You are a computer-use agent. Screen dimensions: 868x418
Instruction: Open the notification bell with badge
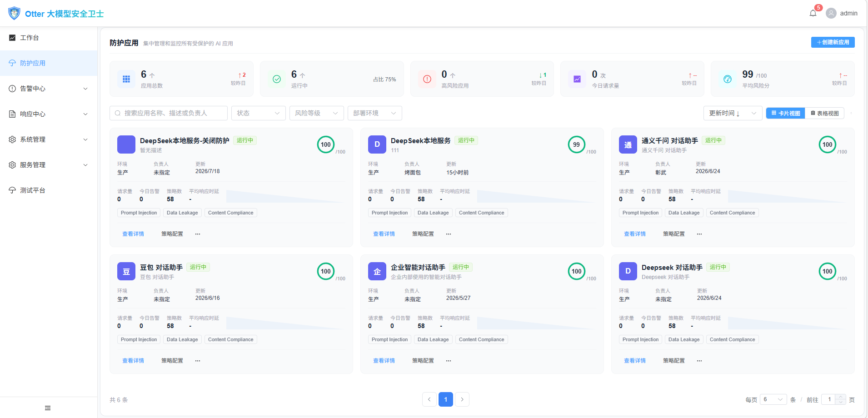click(813, 13)
